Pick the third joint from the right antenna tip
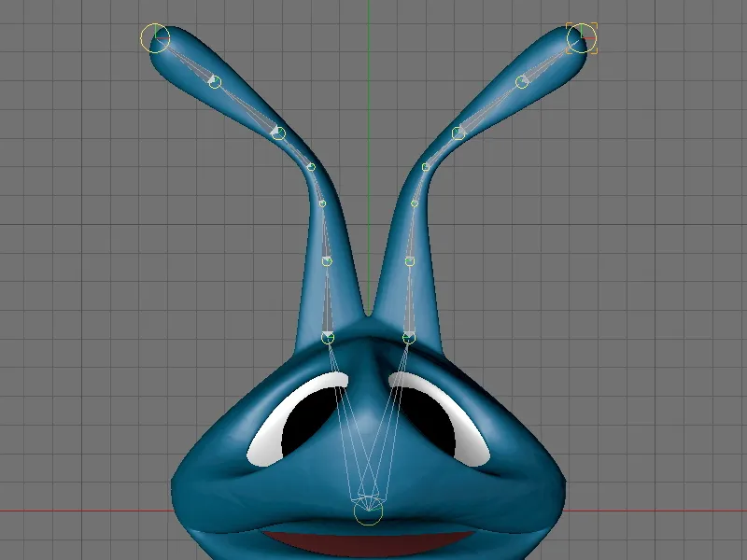747x560 pixels. click(x=458, y=133)
